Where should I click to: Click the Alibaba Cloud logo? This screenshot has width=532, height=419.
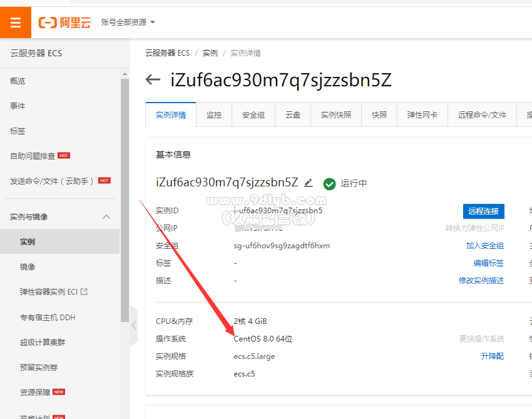64,23
